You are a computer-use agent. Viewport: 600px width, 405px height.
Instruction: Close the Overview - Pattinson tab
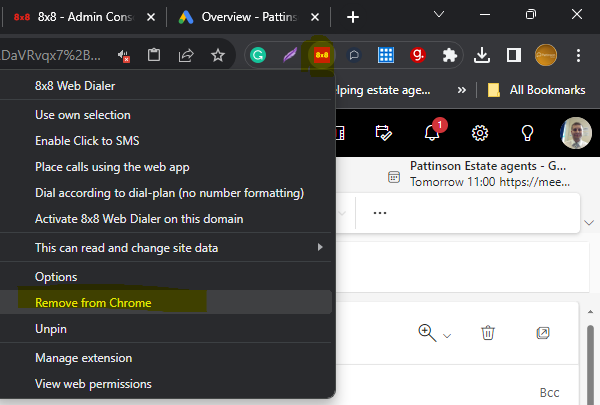[315, 17]
